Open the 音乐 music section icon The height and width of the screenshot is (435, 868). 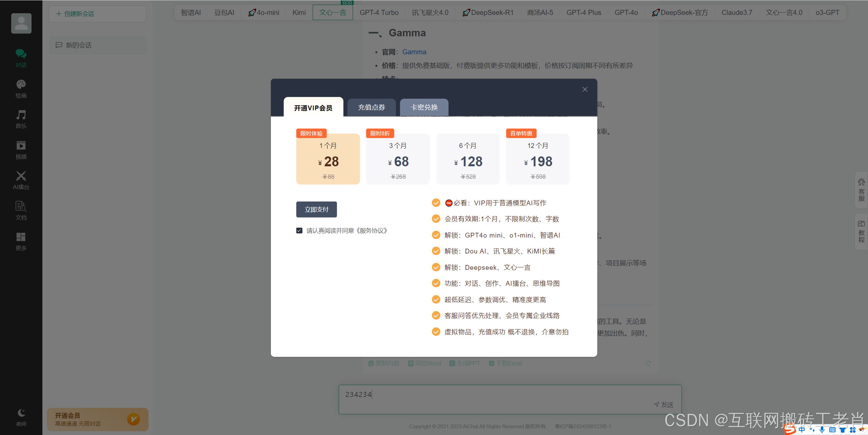tap(21, 115)
